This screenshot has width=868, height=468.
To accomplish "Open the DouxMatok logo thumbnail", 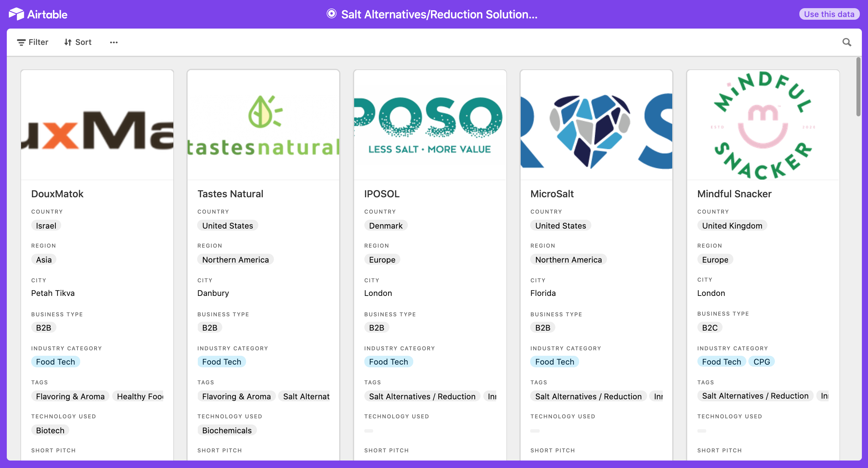I will tap(97, 125).
